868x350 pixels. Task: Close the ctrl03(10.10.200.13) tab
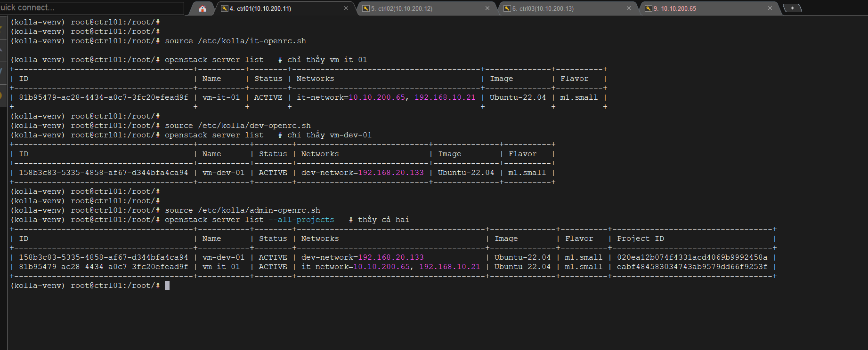tap(629, 8)
